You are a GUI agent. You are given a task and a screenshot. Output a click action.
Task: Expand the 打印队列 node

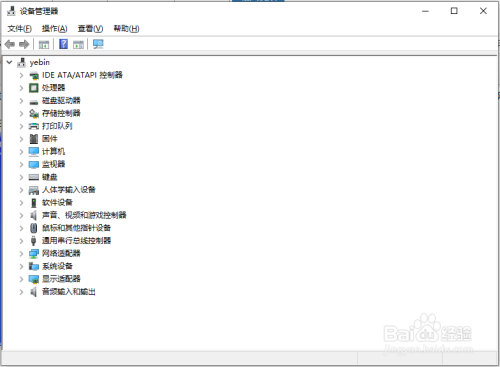tap(21, 126)
